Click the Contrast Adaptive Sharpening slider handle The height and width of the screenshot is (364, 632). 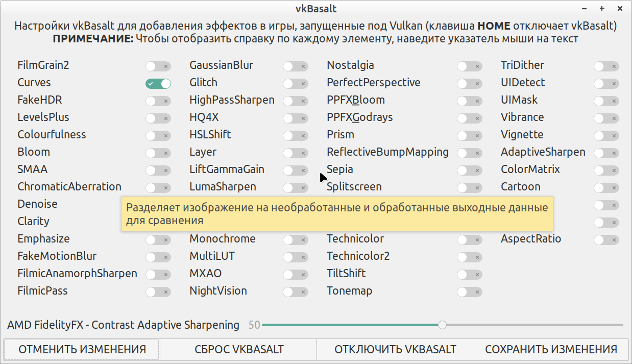pyautogui.click(x=443, y=325)
